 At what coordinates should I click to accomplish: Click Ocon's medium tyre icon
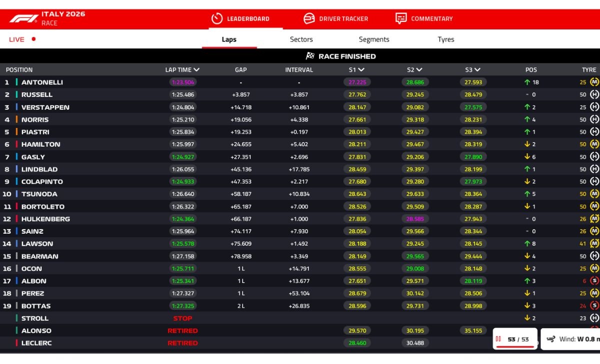point(594,269)
